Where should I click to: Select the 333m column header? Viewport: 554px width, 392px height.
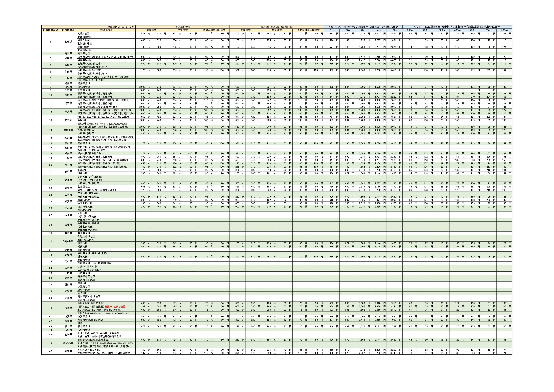(x=504, y=30)
